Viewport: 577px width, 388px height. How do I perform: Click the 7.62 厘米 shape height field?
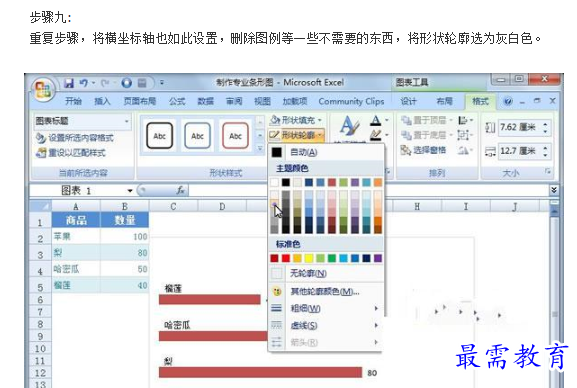pos(520,127)
